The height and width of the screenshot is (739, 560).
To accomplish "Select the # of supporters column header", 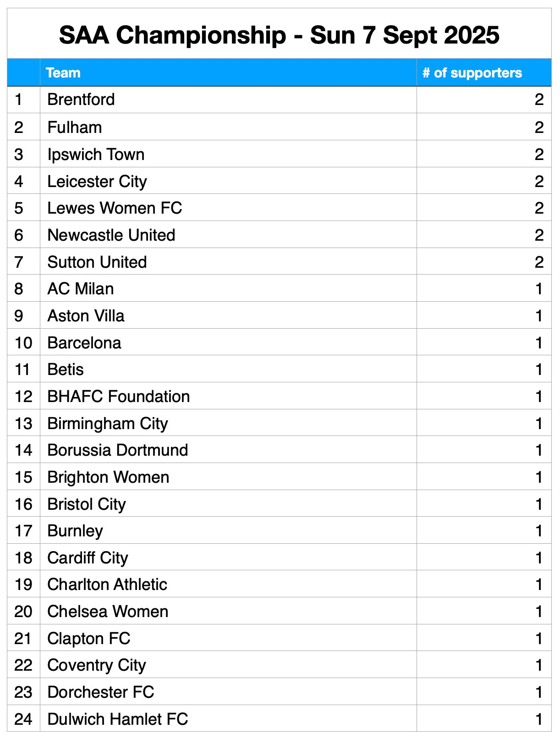I will (472, 73).
